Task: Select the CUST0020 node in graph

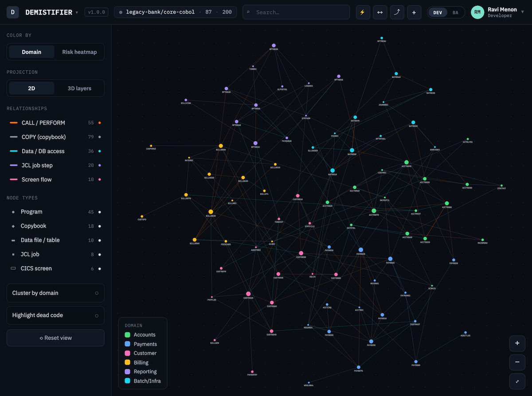Action: point(248,294)
